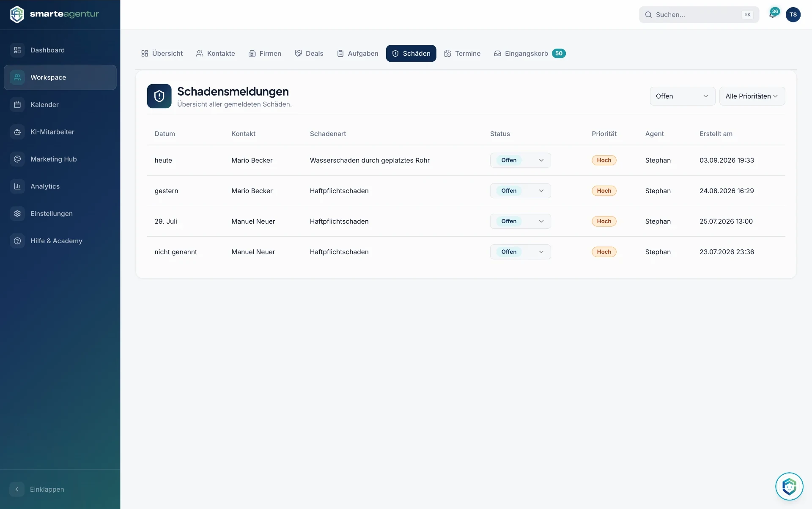Open status dropdown for gestern row
This screenshot has width=812, height=509.
520,191
